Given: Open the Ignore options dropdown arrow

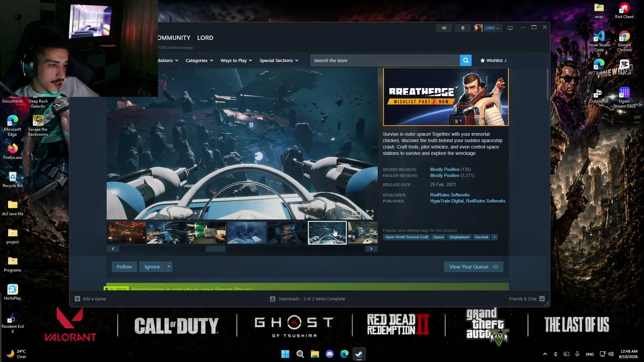Looking at the screenshot, I should coord(169,266).
